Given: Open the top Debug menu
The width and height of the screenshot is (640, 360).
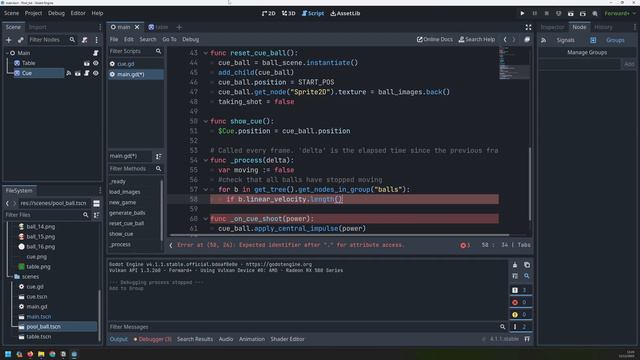Looking at the screenshot, I should pyautogui.click(x=56, y=13).
